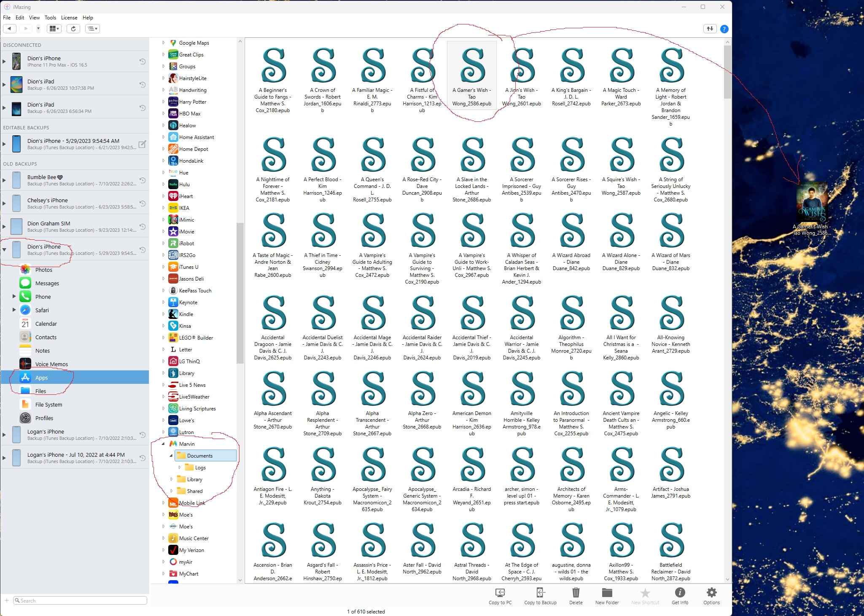Select Files under Dion's iPhone backup
864x616 pixels.
(x=40, y=391)
